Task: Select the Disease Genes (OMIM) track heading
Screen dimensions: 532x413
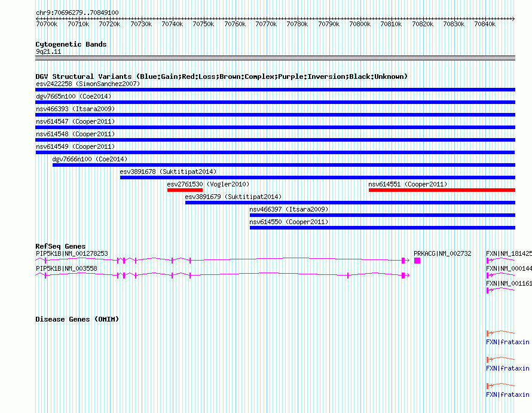Action: coord(77,319)
